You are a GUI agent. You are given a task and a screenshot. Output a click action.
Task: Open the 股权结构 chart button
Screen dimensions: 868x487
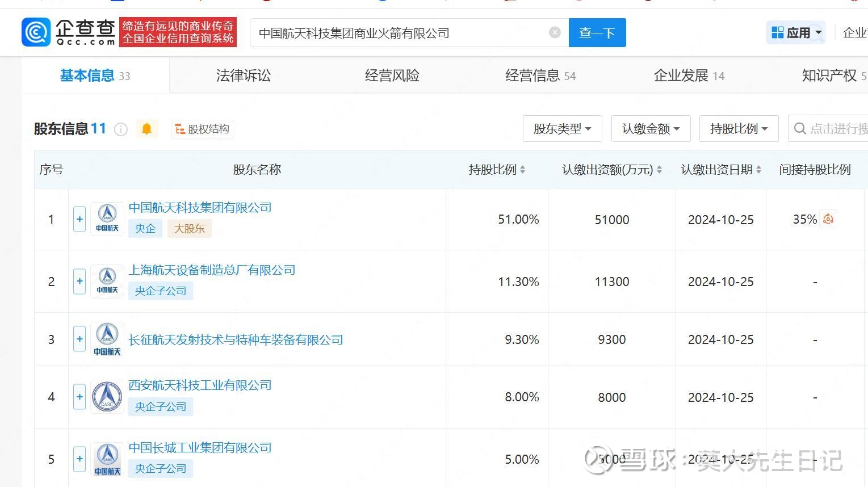202,129
